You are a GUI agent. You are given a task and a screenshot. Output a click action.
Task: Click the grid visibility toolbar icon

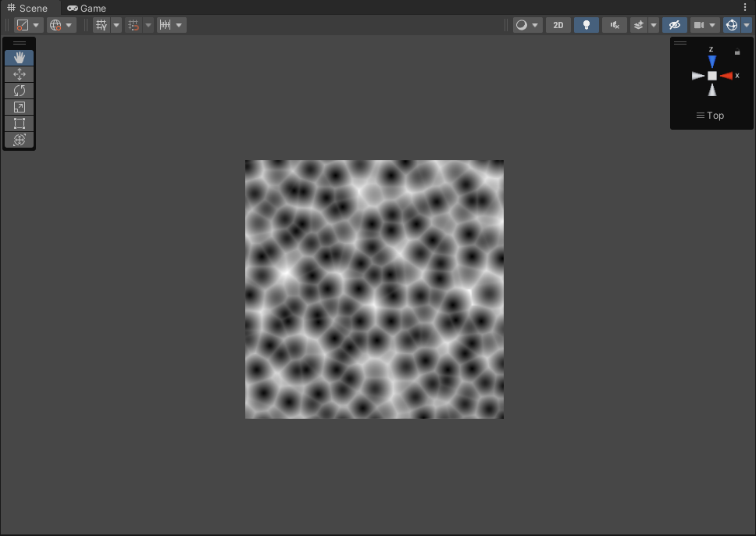coord(101,24)
